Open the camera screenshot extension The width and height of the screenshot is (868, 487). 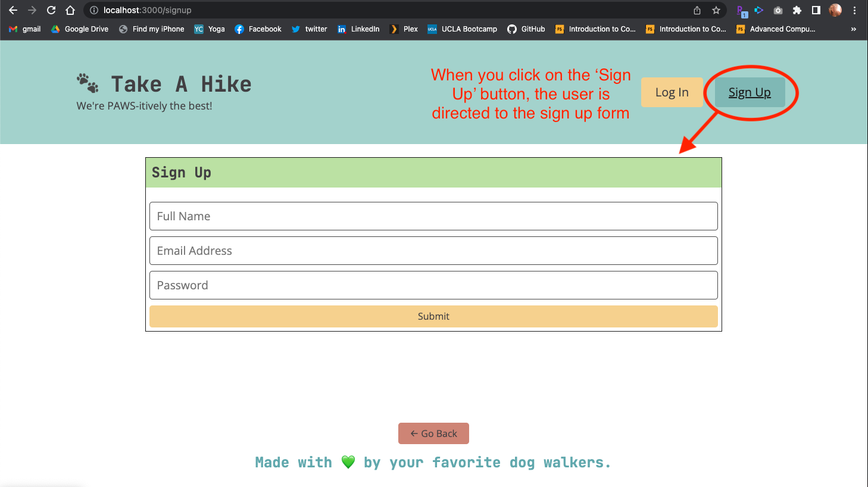pos(778,10)
